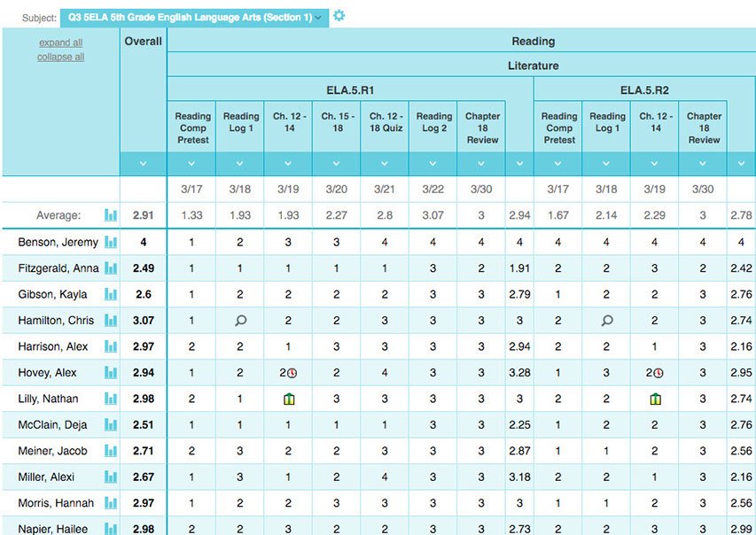Click Fitzgerald's overall score 2.49
The image size is (756, 535).
tap(144, 268)
